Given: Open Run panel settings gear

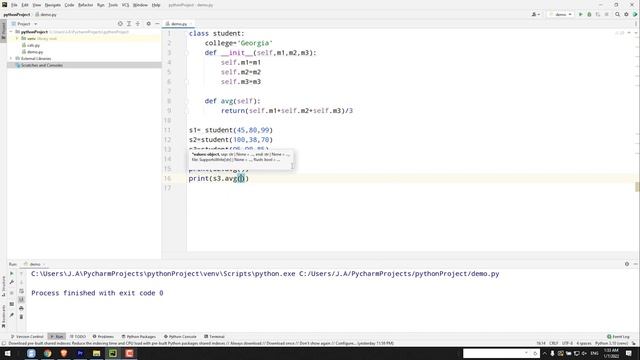Looking at the screenshot, I should 627,264.
